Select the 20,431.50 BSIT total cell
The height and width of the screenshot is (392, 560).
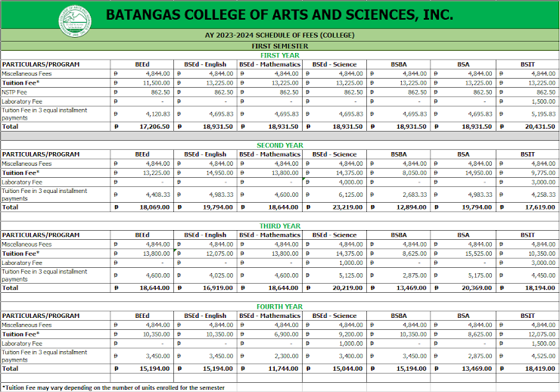[x=527, y=126]
